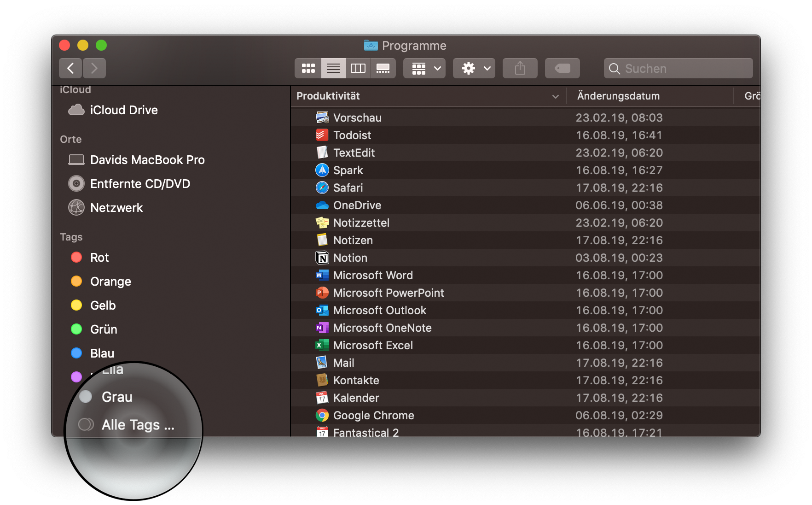Switch to icon grid view
This screenshot has width=812, height=505.
pyautogui.click(x=308, y=68)
